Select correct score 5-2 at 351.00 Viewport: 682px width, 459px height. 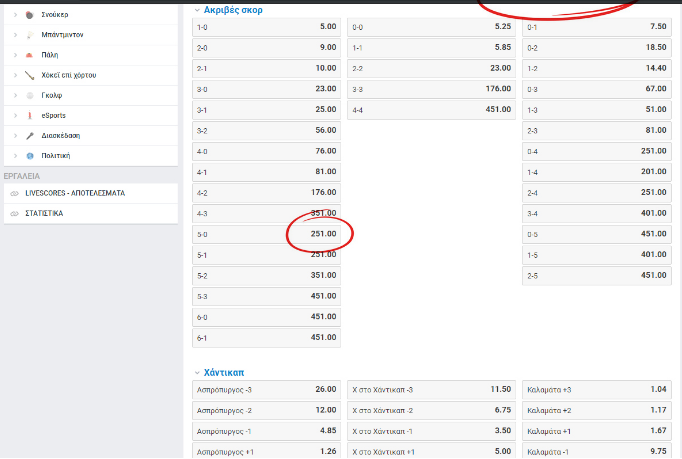pos(267,276)
